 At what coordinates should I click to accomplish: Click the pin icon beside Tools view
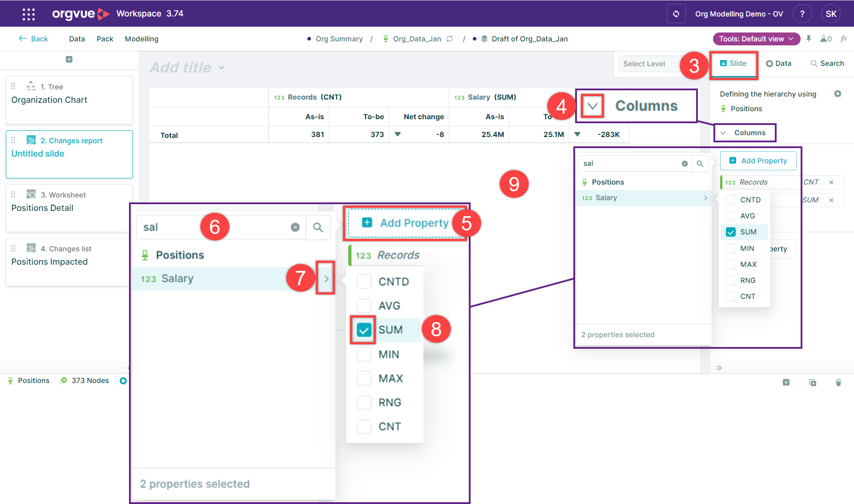tap(809, 39)
